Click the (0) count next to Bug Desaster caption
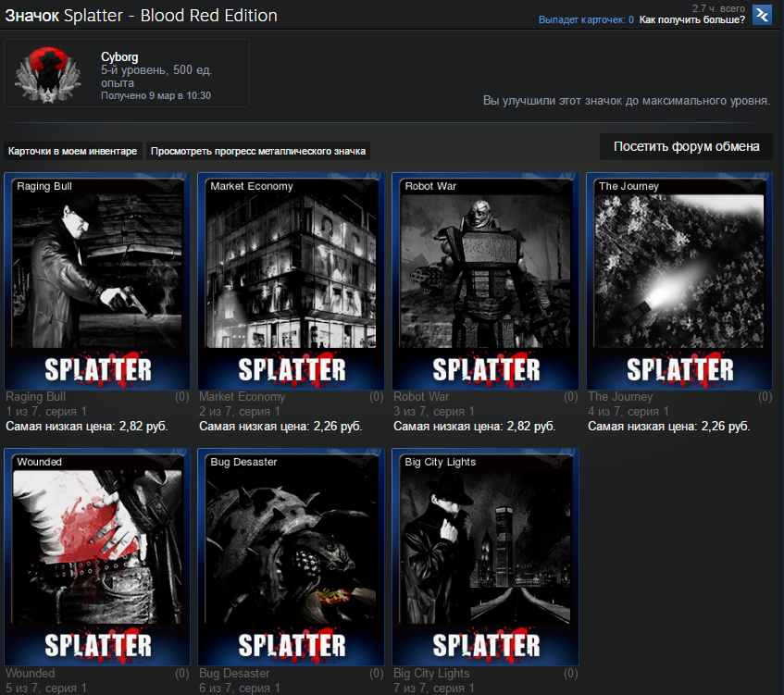This screenshot has height=695, width=784. (377, 673)
